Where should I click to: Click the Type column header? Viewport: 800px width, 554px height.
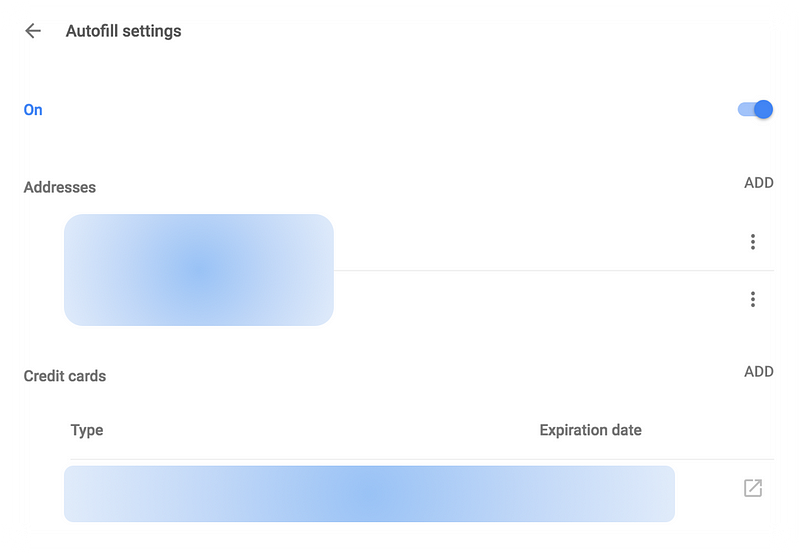click(x=87, y=430)
